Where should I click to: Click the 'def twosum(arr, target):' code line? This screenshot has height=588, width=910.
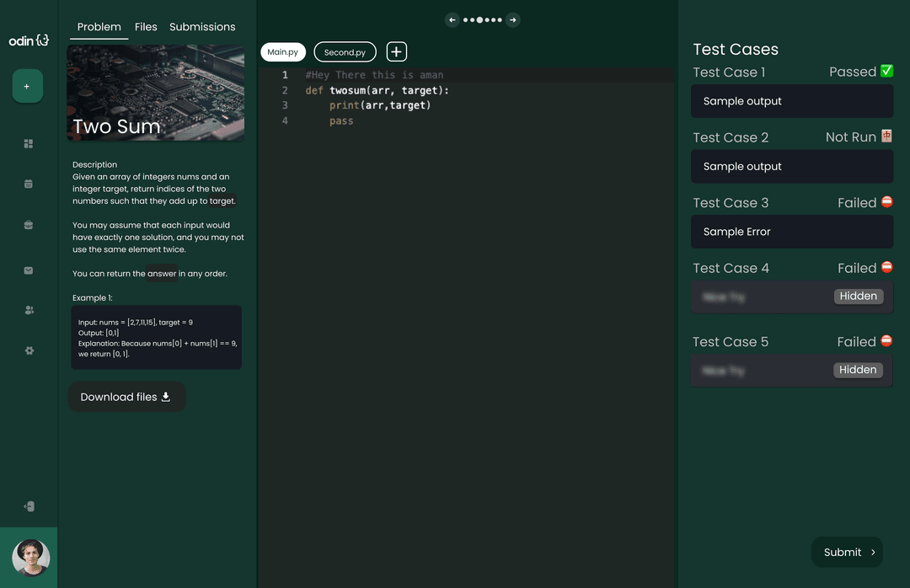coord(377,90)
